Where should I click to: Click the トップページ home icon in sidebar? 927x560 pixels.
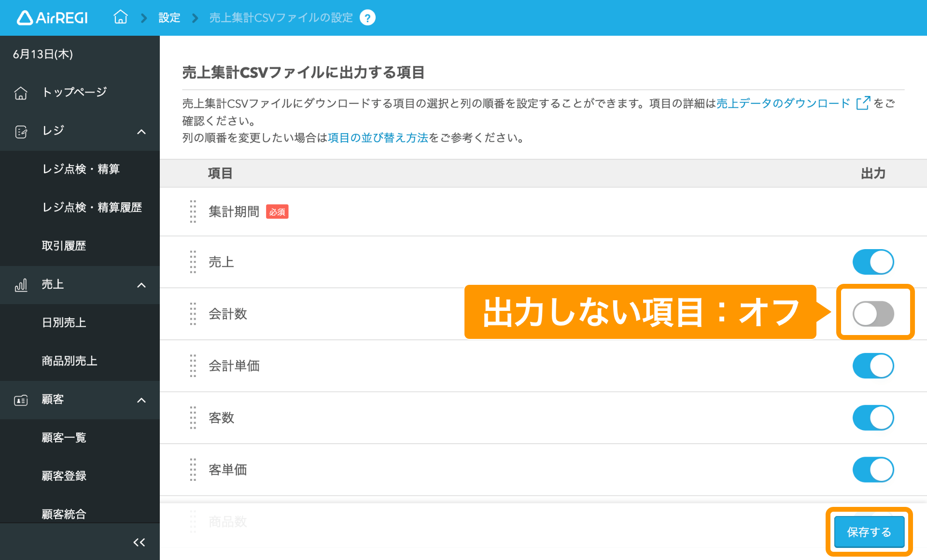click(x=21, y=92)
